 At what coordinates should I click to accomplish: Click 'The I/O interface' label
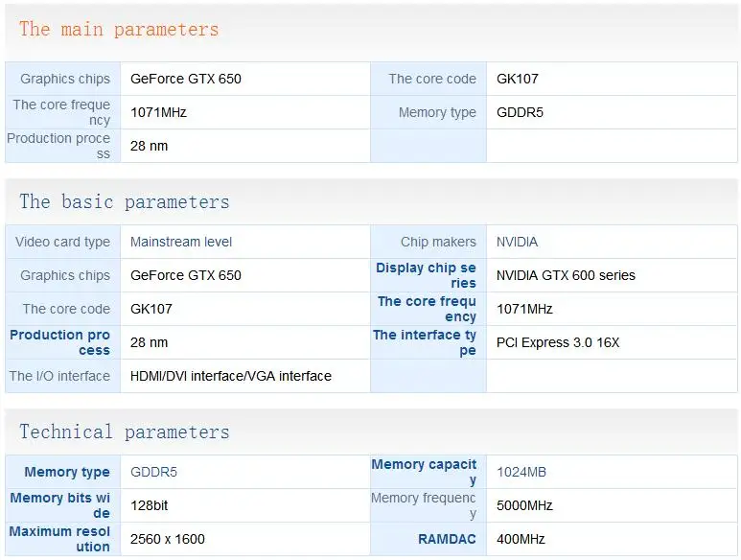[59, 376]
